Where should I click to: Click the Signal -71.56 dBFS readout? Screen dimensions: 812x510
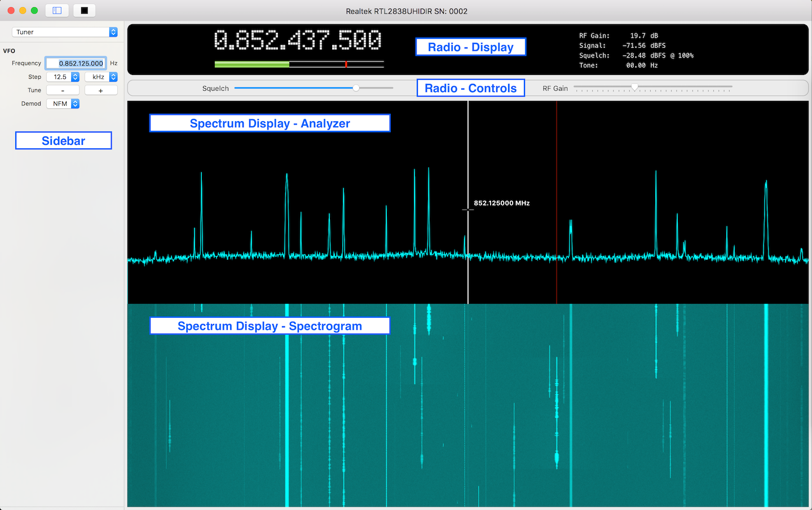(623, 46)
